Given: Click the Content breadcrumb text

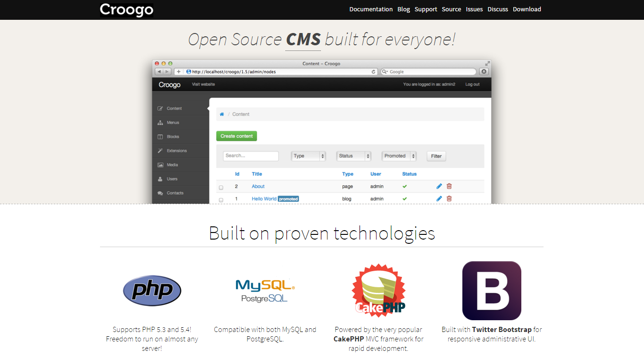Looking at the screenshot, I should (x=241, y=114).
